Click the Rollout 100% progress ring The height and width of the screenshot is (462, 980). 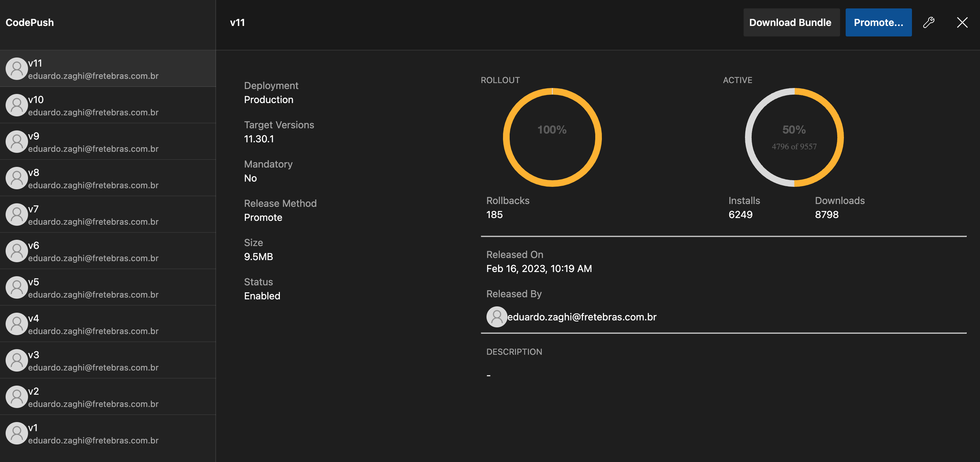coord(552,137)
